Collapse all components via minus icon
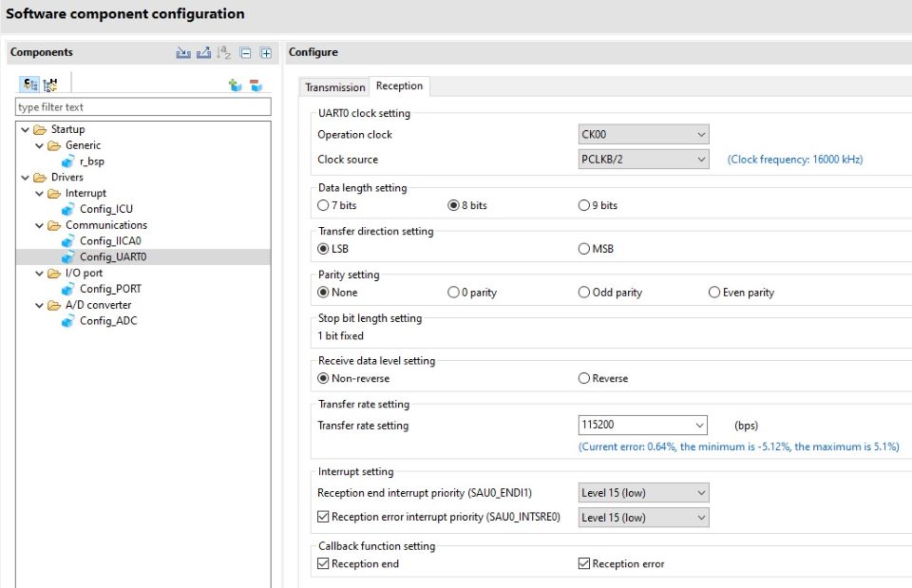The width and height of the screenshot is (912, 588). (245, 53)
